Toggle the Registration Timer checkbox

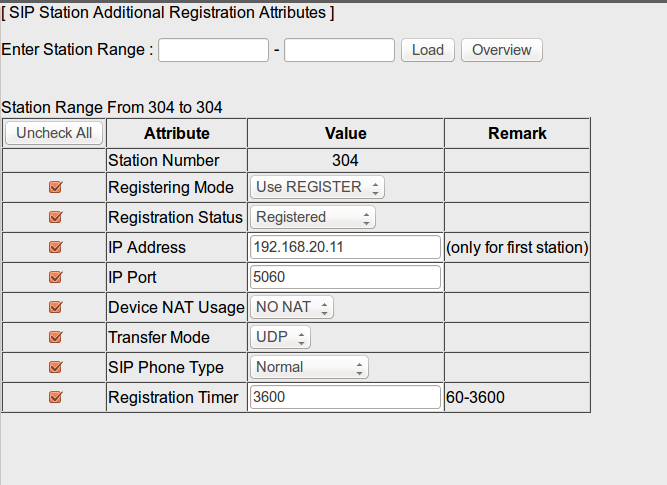(55, 397)
